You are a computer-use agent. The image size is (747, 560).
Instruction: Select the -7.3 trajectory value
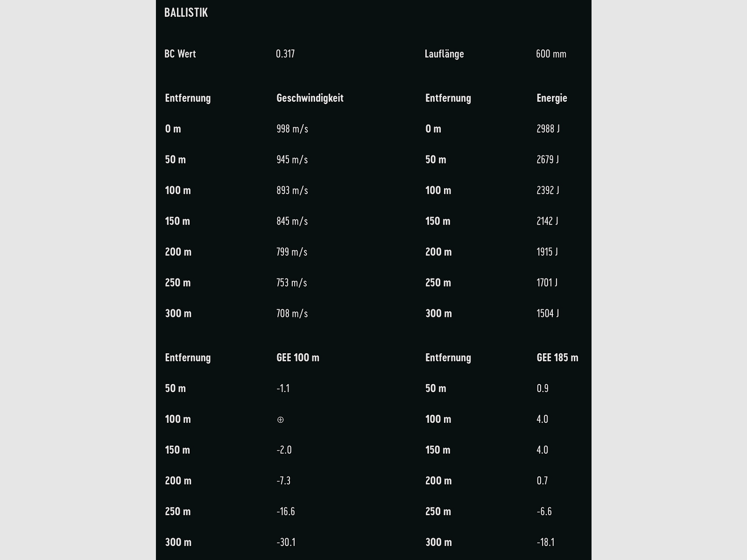pyautogui.click(x=283, y=481)
